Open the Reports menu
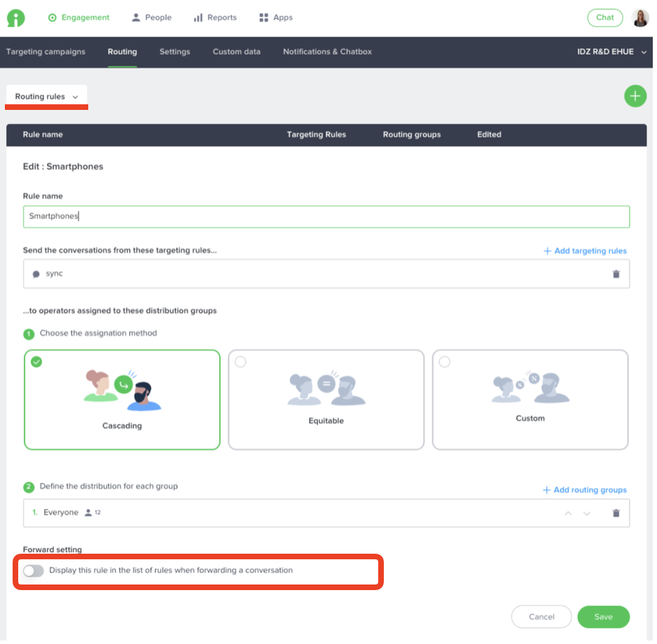This screenshot has width=657, height=644. (215, 17)
